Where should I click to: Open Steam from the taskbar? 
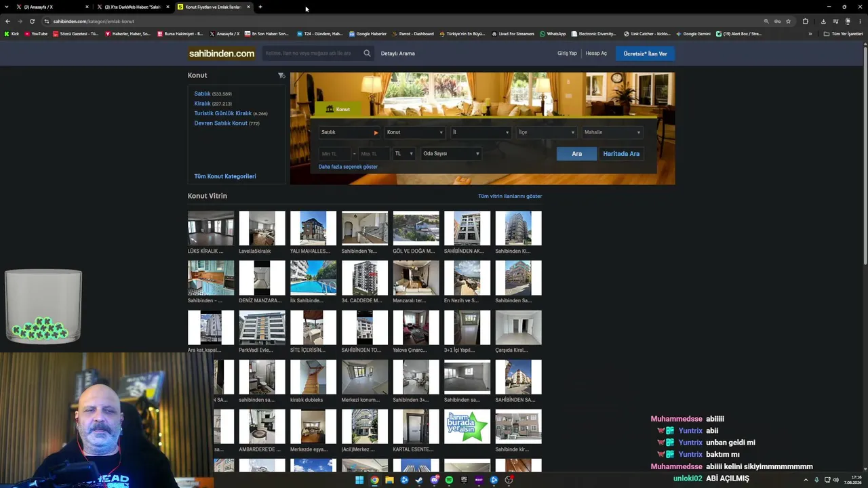tap(419, 480)
